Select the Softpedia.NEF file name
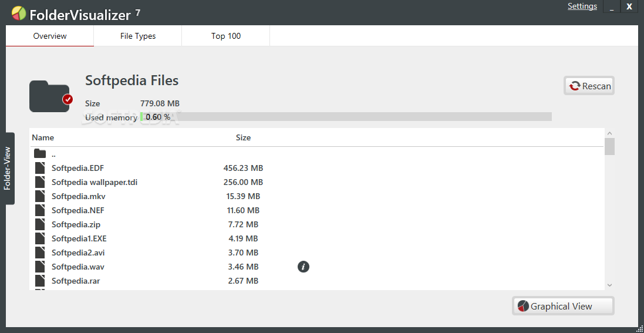Screen dimensions: 644x333 [78, 210]
